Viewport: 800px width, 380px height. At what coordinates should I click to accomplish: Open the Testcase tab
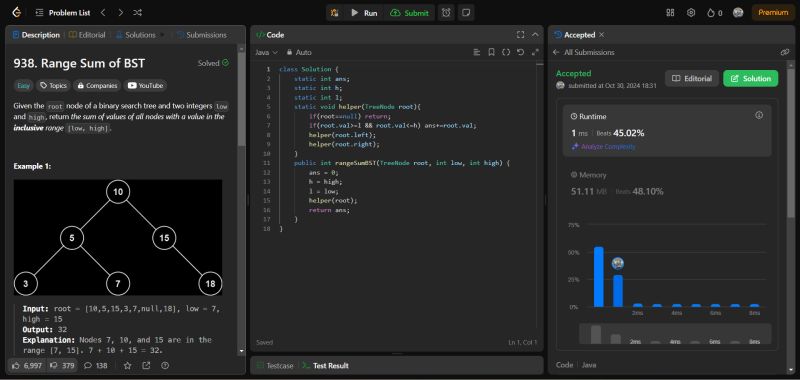275,366
